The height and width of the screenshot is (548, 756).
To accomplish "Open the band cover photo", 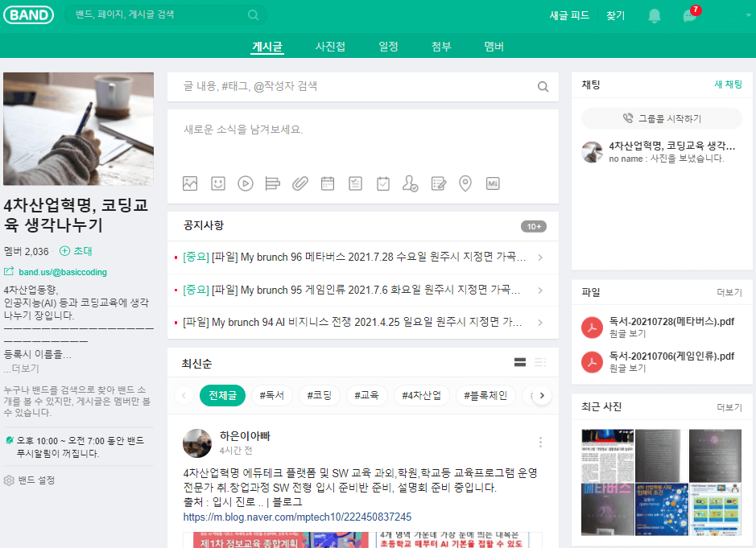I will coord(79,129).
